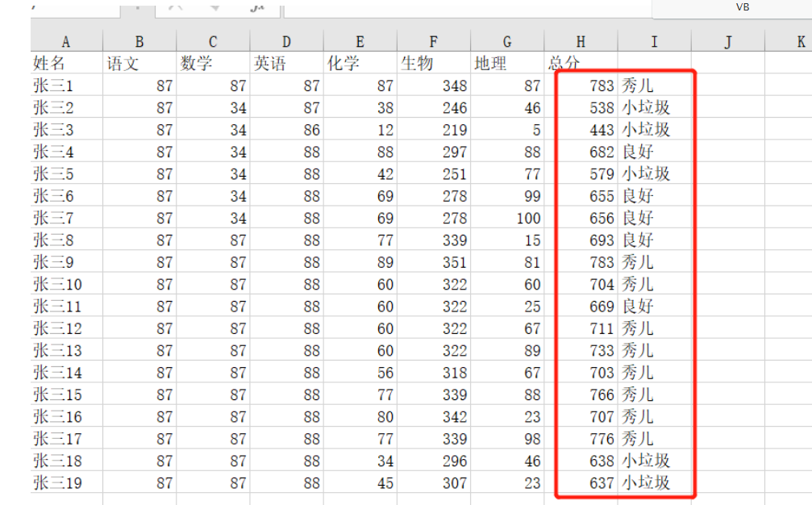Select column A header
The width and height of the screenshot is (812, 505).
[66, 41]
